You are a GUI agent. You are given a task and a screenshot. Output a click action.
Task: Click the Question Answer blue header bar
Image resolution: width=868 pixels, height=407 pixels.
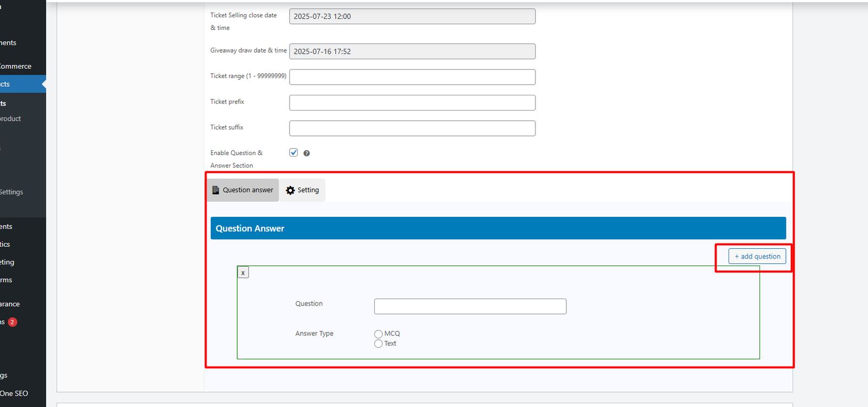[x=497, y=228]
